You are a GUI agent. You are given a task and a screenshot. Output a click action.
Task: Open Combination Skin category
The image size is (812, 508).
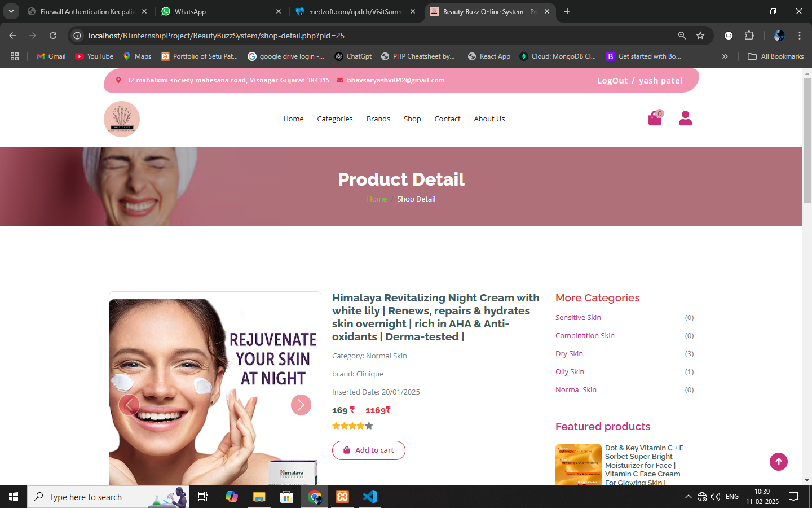585,336
